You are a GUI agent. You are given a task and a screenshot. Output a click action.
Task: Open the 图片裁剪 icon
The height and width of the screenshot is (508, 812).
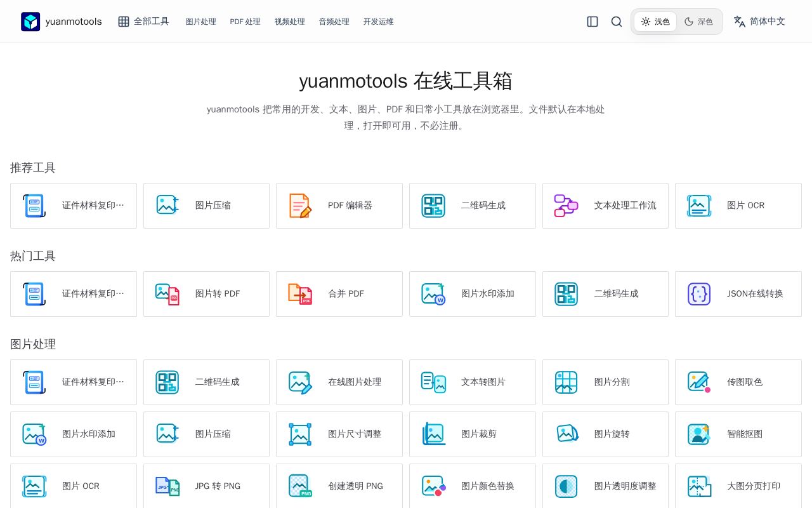pyautogui.click(x=433, y=434)
